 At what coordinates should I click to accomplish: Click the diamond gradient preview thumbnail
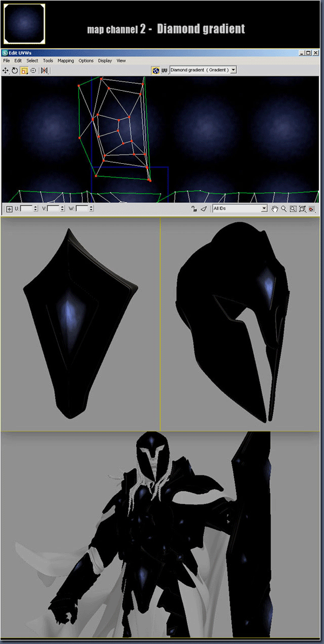(24, 24)
